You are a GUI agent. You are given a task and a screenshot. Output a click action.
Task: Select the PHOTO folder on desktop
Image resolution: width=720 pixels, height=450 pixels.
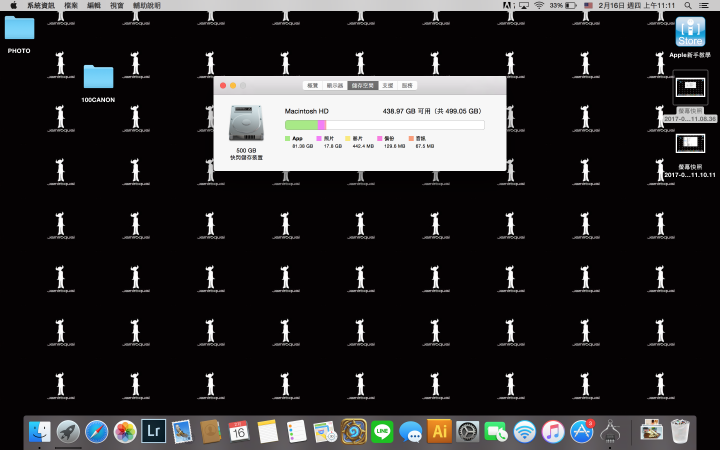[x=19, y=30]
